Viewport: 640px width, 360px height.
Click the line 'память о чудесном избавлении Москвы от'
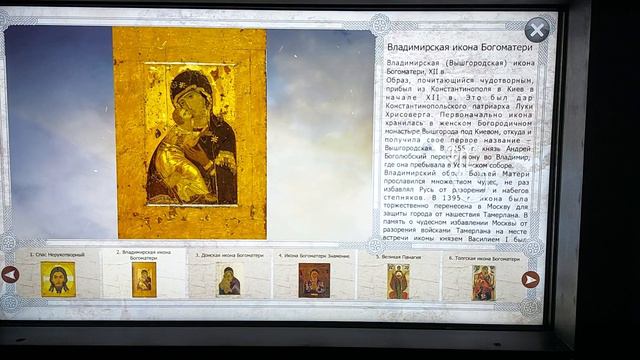[x=455, y=223]
